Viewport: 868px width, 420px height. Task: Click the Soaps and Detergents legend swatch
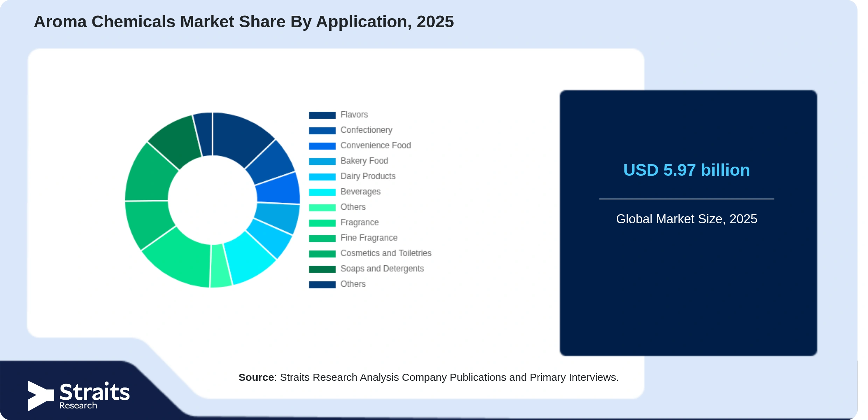(x=322, y=269)
